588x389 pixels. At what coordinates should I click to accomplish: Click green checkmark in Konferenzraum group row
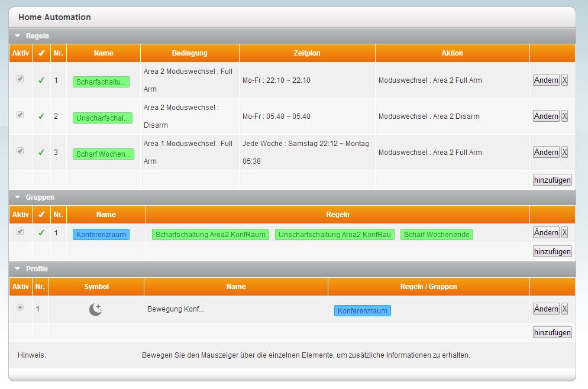[x=41, y=232]
